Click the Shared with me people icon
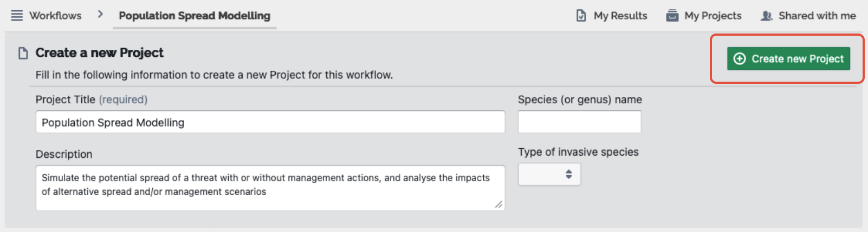Viewport: 868px width, 232px height. (766, 16)
